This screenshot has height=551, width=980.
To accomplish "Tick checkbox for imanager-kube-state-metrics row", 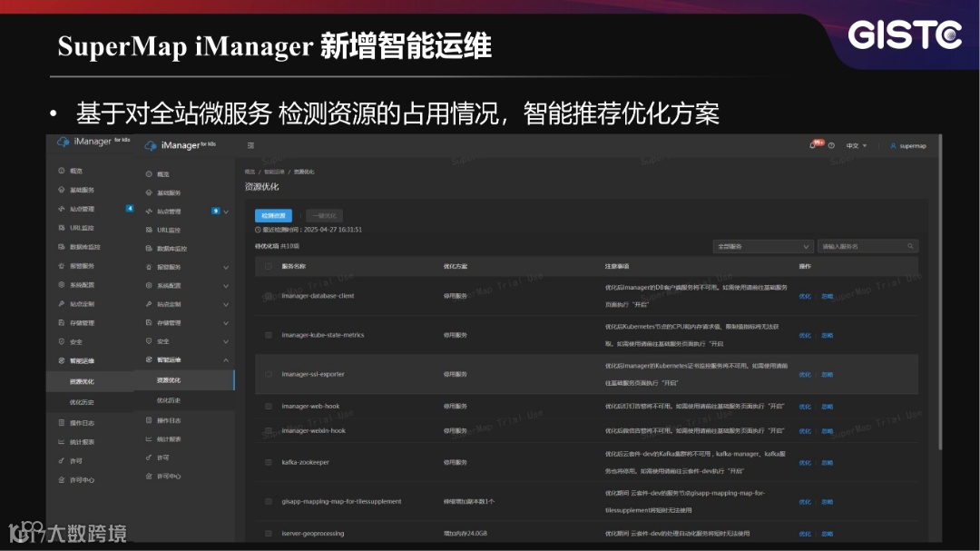I will coord(268,335).
